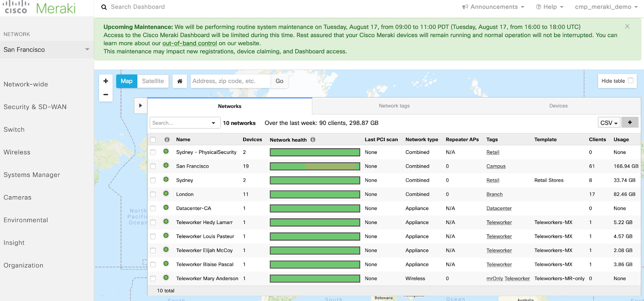Click status dot for Teleworker Hedy Lamarr
Screen dimensions: 644x301
click(166, 222)
